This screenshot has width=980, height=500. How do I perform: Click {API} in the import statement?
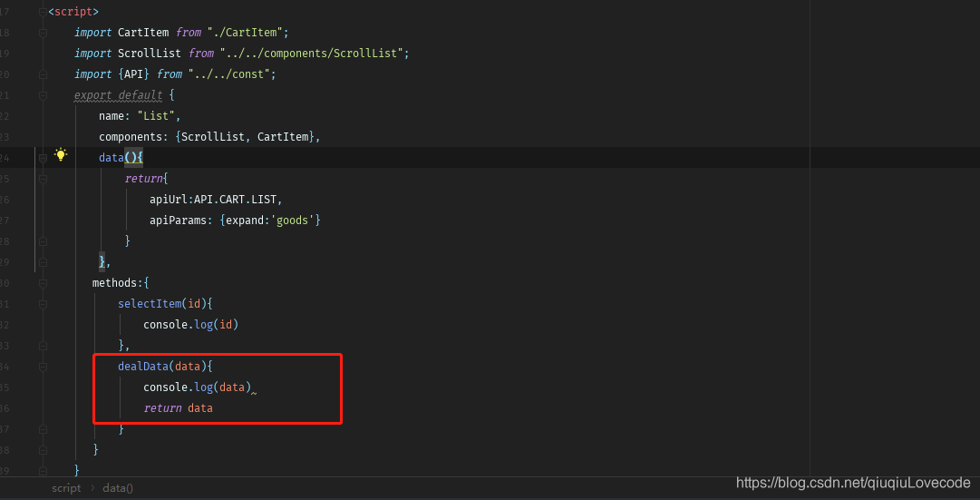tap(133, 74)
